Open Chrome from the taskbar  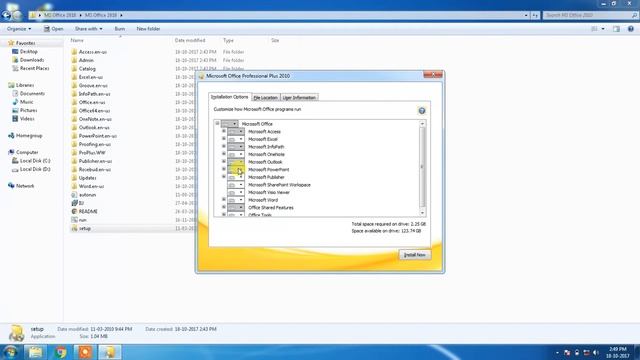tap(60, 352)
